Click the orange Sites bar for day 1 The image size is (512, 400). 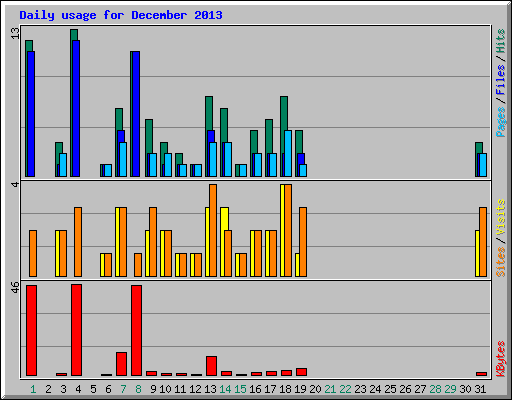(33, 253)
